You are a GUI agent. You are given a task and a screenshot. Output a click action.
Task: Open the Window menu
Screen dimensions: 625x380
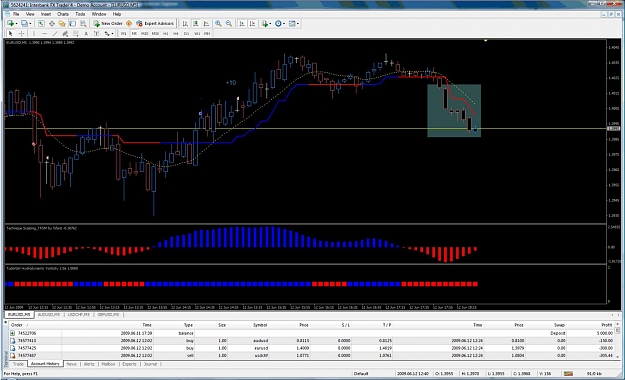coord(99,14)
